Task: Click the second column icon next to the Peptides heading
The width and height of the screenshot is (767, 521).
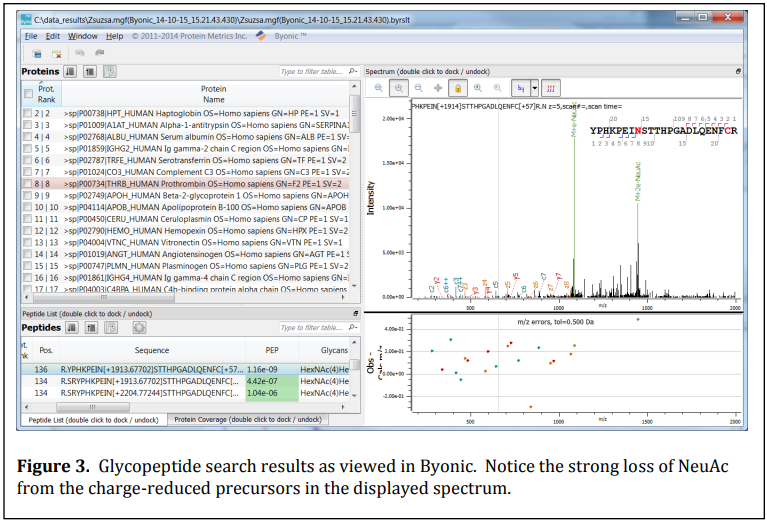Action: tap(91, 327)
